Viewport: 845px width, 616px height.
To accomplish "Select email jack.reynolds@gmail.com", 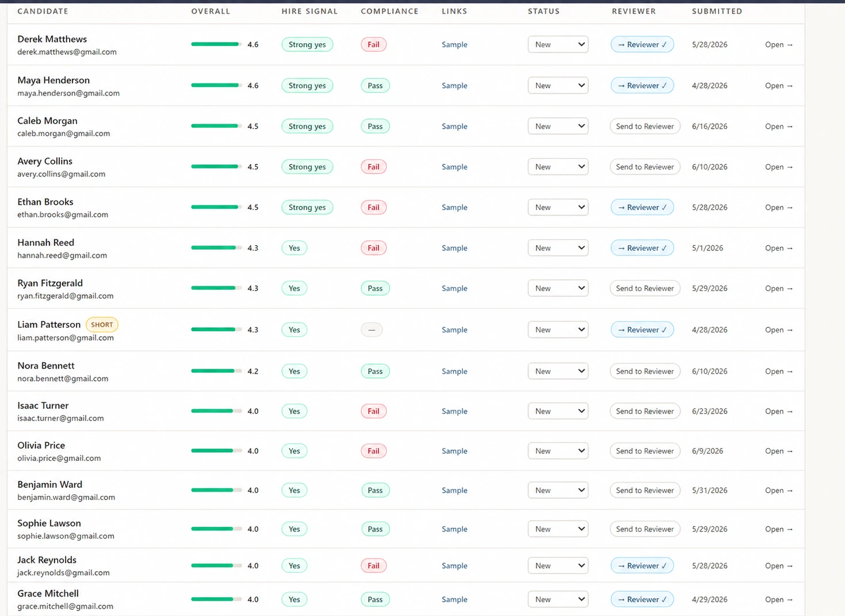I will click(63, 573).
